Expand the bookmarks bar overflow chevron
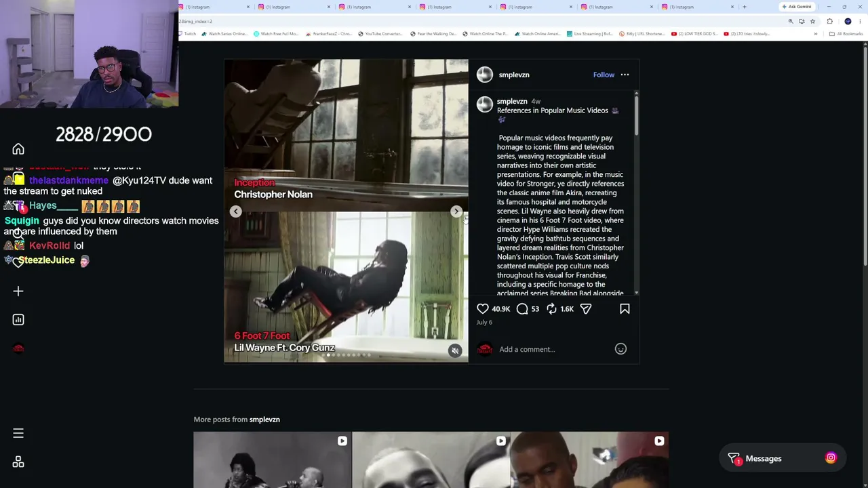 (816, 34)
